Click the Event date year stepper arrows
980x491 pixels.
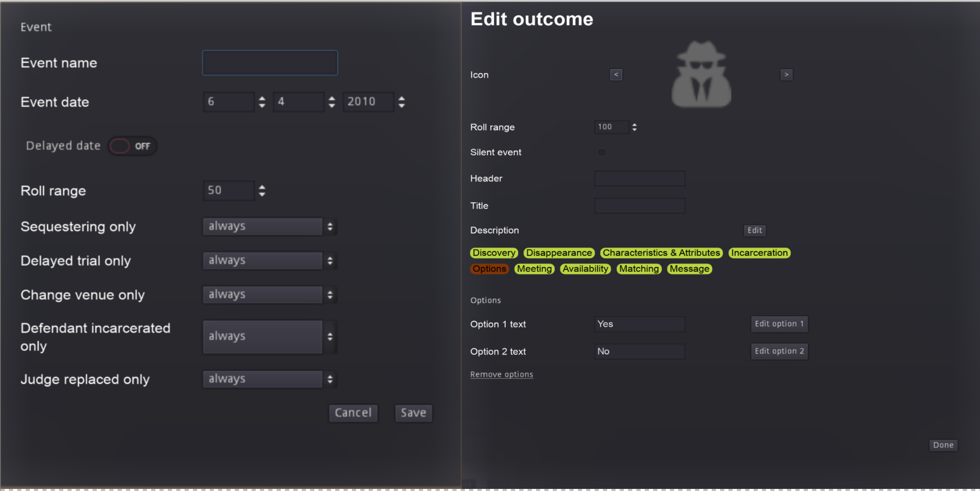(x=401, y=102)
